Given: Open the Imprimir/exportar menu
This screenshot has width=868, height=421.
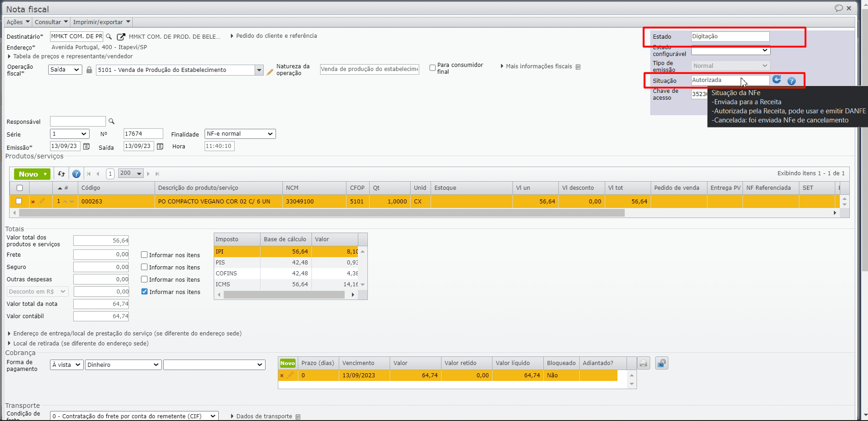Looking at the screenshot, I should (x=101, y=22).
